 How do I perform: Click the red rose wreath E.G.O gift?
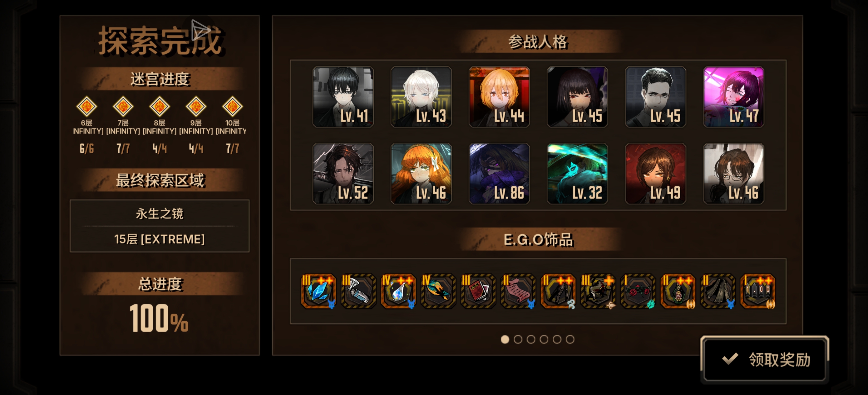click(638, 291)
